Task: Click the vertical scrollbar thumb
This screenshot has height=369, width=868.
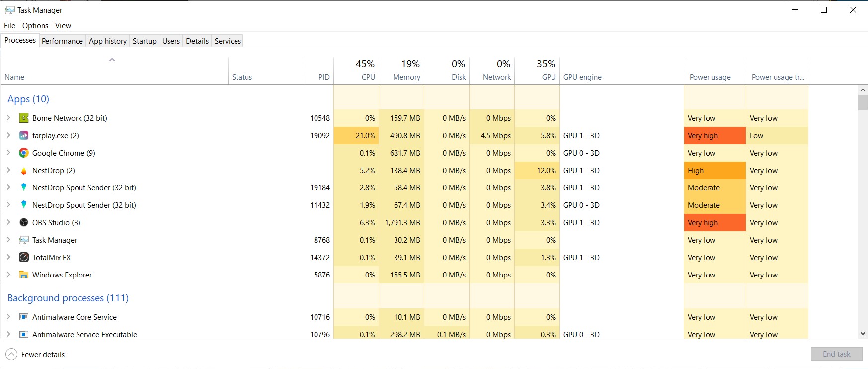Action: pos(863,103)
